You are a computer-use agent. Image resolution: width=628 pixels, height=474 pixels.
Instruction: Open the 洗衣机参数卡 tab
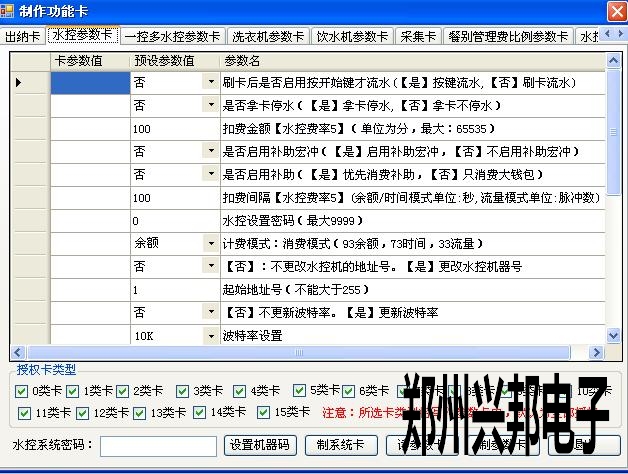268,36
